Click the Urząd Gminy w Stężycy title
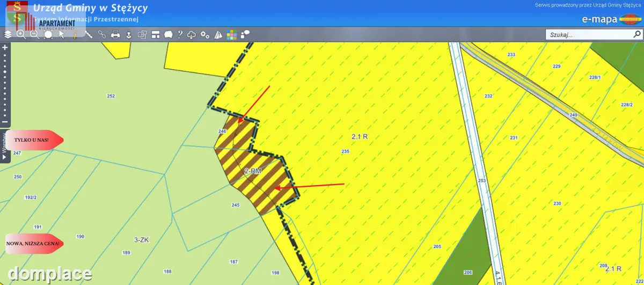The image size is (644, 285). coord(91,8)
